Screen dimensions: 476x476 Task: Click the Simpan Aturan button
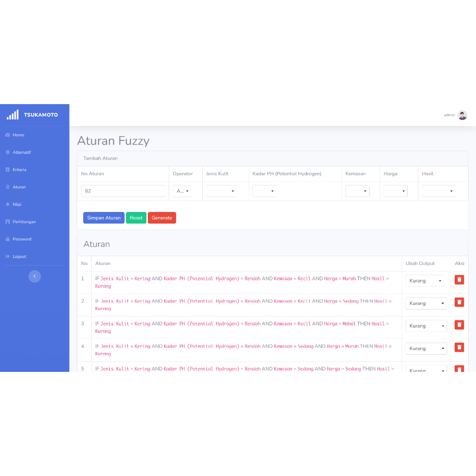pyautogui.click(x=104, y=218)
